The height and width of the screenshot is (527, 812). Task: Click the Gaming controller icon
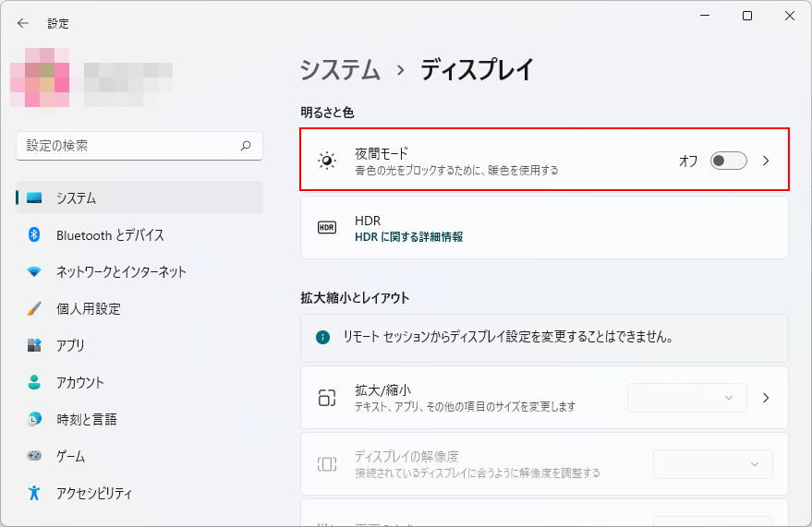coord(35,456)
